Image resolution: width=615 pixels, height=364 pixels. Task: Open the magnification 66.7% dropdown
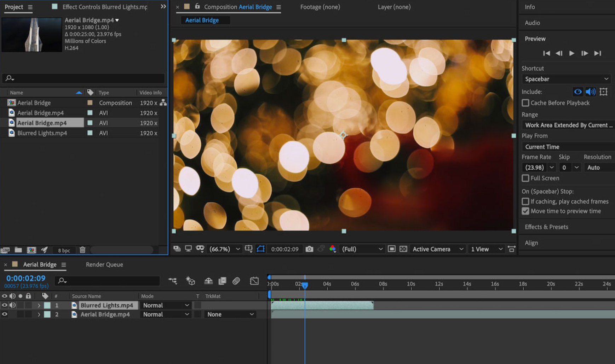click(x=224, y=249)
